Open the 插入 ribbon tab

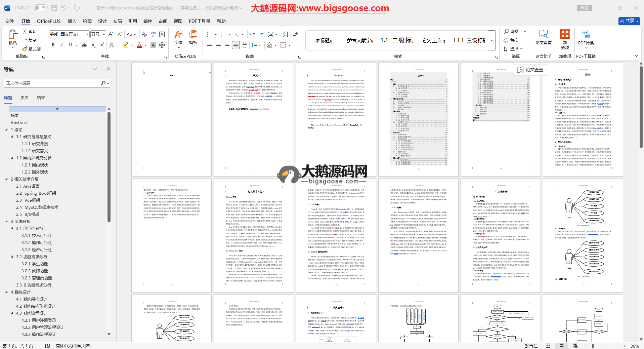pos(72,21)
